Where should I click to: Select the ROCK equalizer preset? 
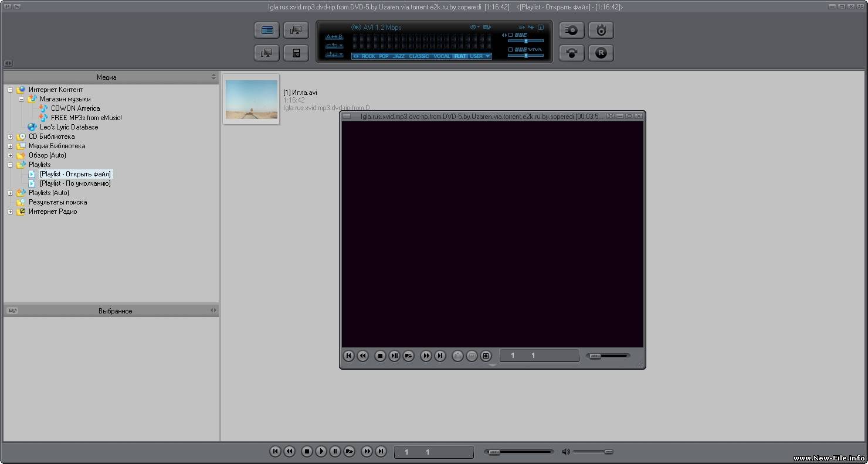[369, 56]
